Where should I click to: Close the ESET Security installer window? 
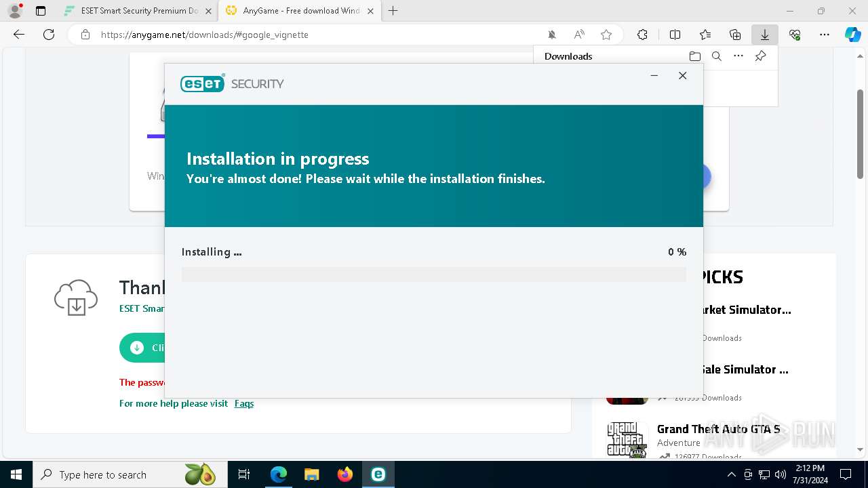coord(683,75)
